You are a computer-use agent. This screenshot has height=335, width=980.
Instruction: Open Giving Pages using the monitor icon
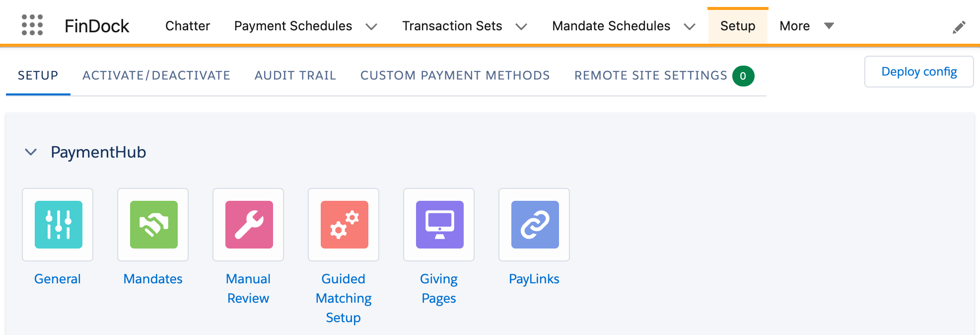click(439, 225)
